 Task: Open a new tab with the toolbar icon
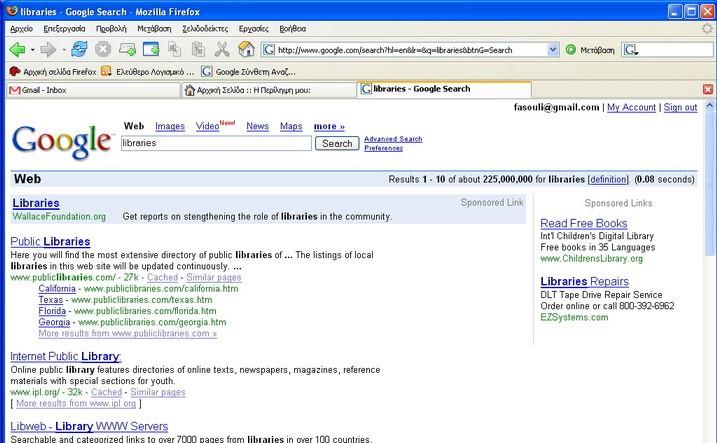click(x=127, y=49)
